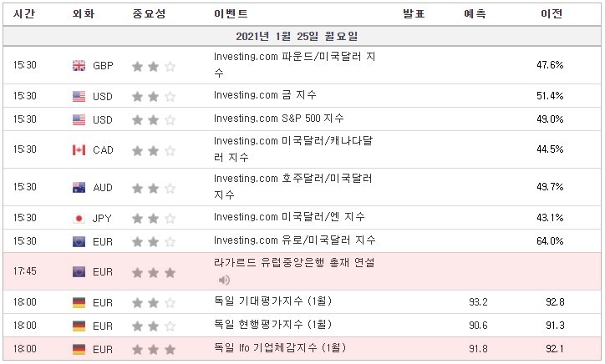Click the US flag in the 금 지수 row
605x364 pixels.
tap(79, 96)
